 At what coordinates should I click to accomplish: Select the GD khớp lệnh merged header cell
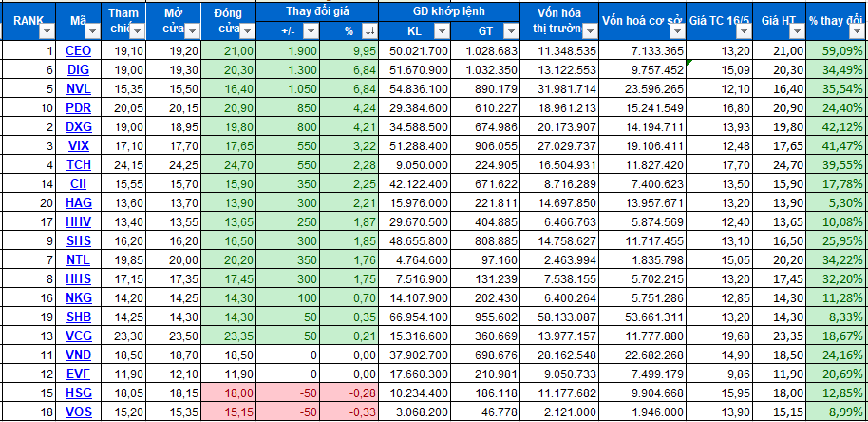(449, 11)
